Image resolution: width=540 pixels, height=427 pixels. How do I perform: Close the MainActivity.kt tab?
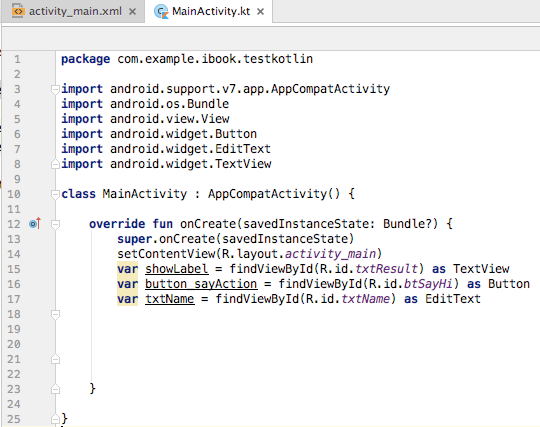[261, 12]
